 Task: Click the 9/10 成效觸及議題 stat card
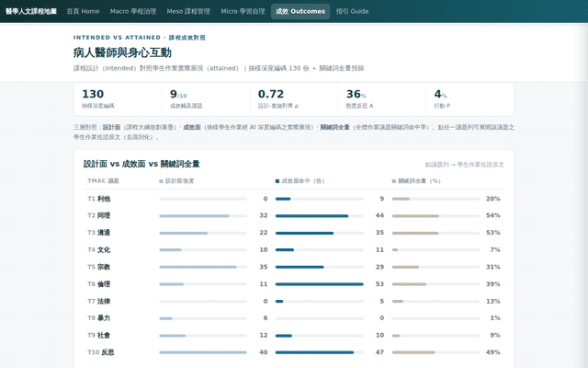click(206, 99)
